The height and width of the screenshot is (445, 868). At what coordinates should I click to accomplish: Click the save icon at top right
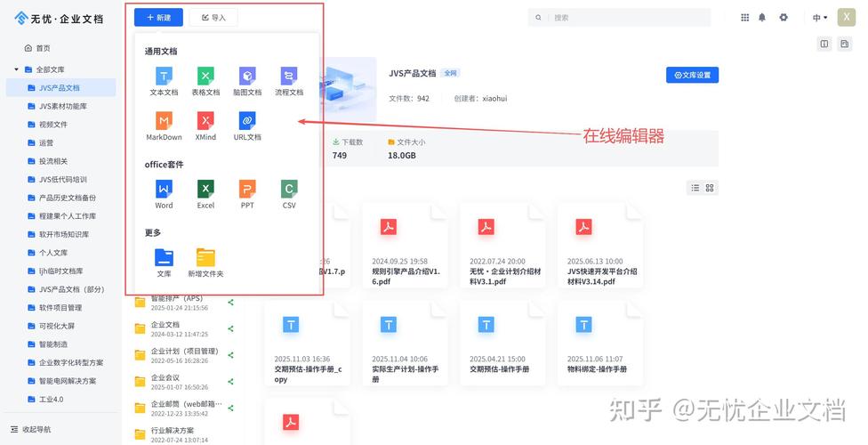844,44
